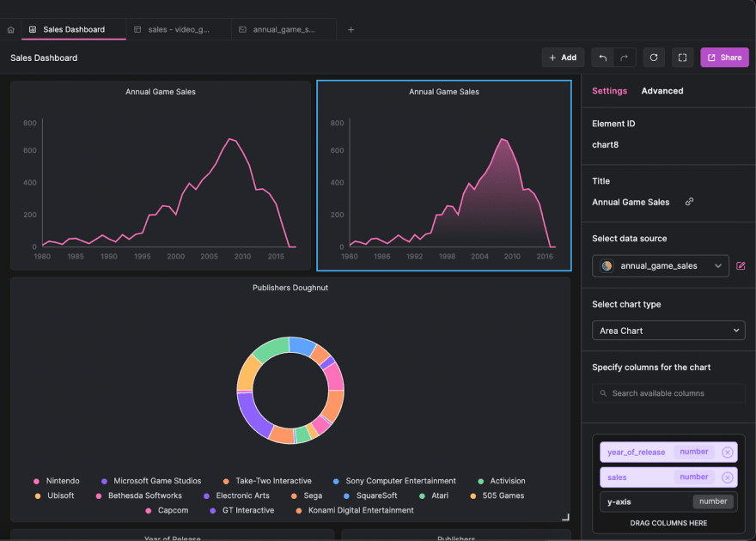Add a new tab with plus icon
756x541 pixels.
tap(351, 30)
